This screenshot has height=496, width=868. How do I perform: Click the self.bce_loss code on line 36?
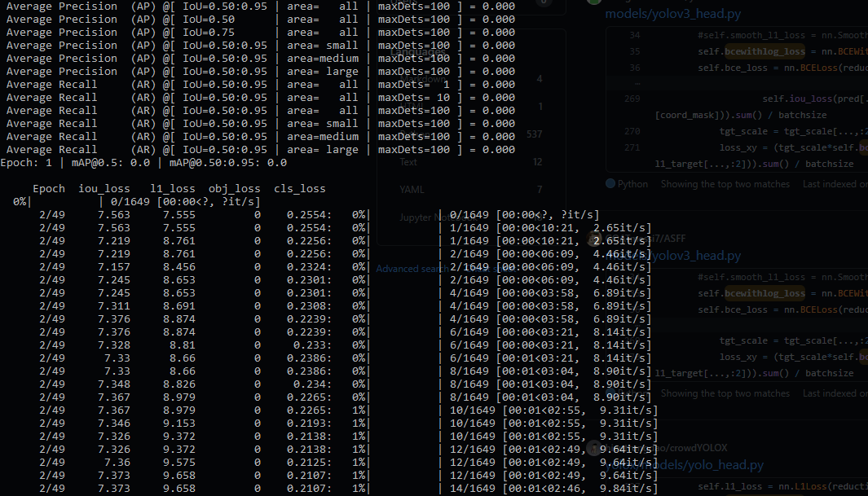pos(782,68)
